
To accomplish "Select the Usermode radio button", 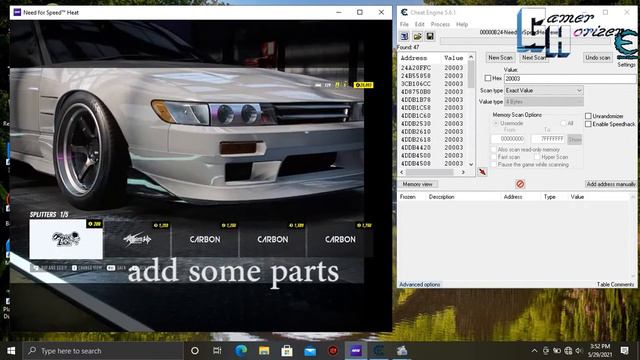I will click(x=496, y=123).
